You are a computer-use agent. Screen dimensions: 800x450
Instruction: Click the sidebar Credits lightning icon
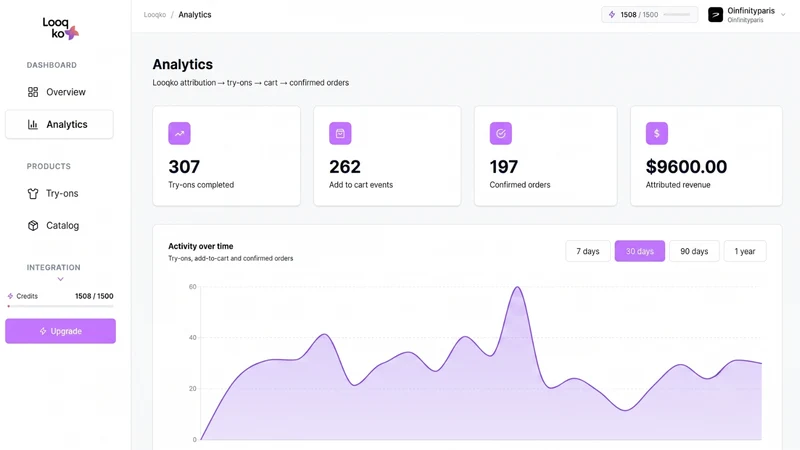pos(10,296)
